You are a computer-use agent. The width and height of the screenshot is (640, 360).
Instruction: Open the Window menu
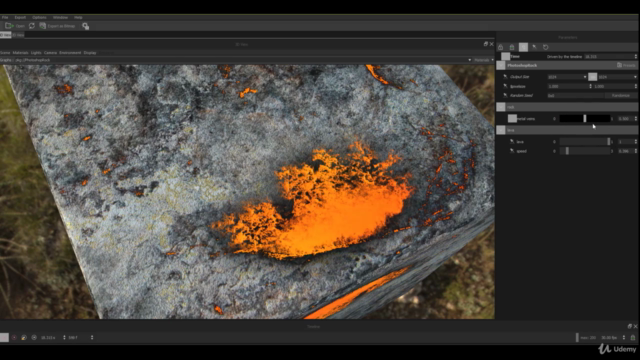point(60,18)
